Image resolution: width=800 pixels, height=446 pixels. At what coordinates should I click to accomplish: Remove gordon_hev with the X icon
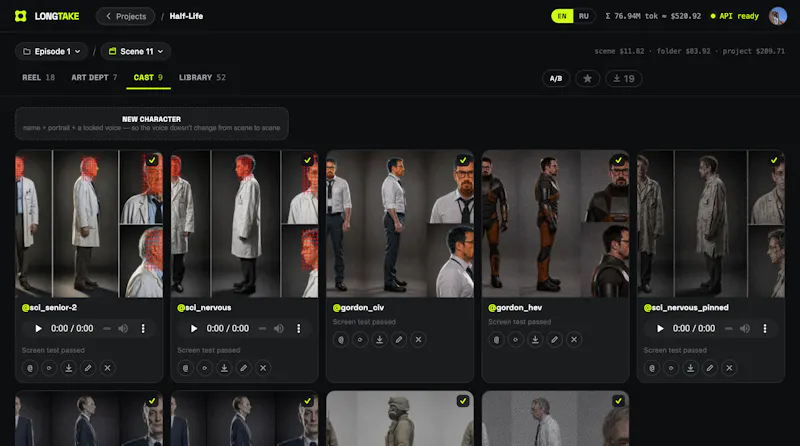(x=574, y=339)
